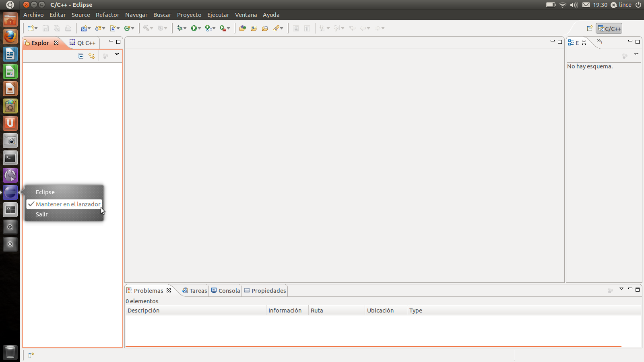The height and width of the screenshot is (362, 644).
Task: Click the Save icon in toolbar
Action: click(45, 28)
